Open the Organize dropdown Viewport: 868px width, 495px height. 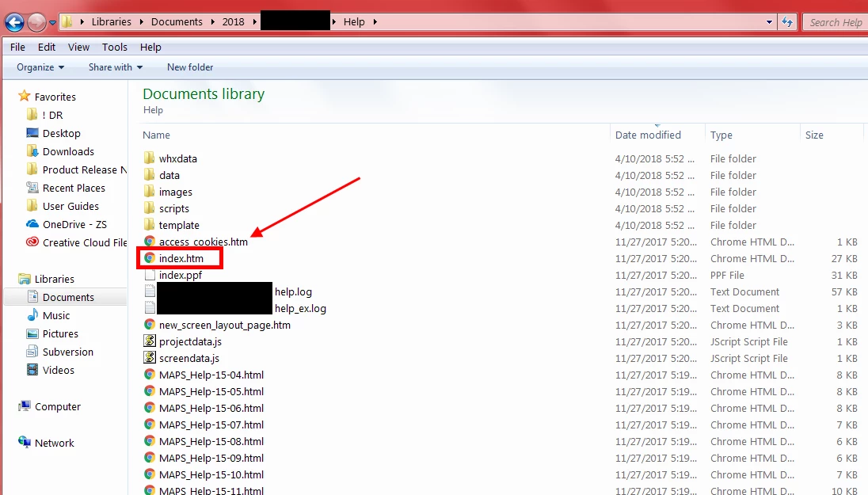pyautogui.click(x=40, y=67)
